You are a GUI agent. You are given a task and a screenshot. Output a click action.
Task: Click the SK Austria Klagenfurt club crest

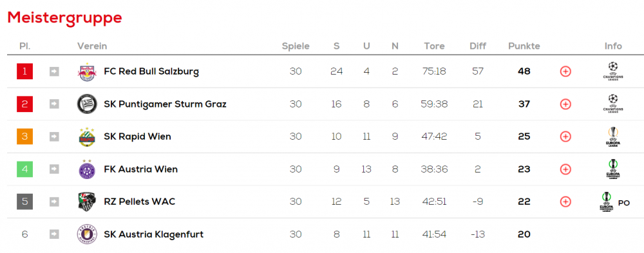87,234
